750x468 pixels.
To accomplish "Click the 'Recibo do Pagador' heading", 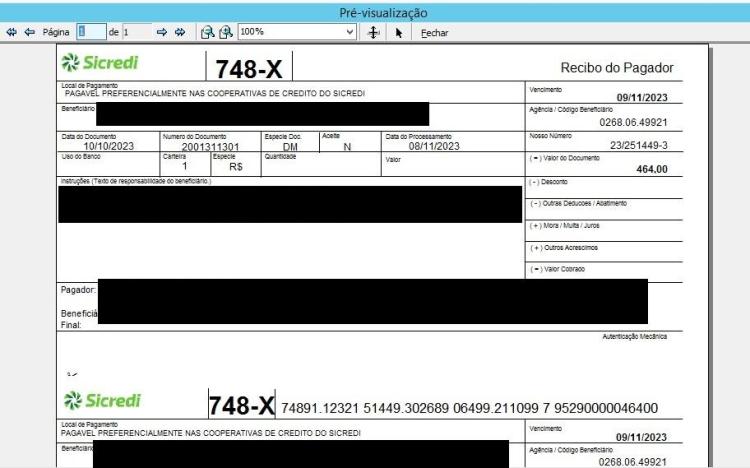I will coord(617,67).
